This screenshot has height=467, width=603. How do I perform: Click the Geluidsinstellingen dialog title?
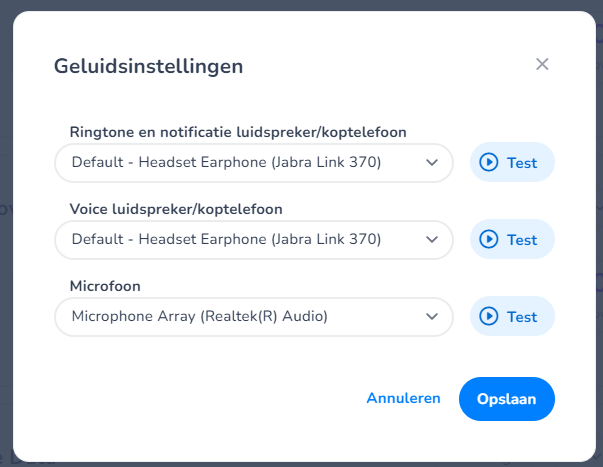pos(148,67)
